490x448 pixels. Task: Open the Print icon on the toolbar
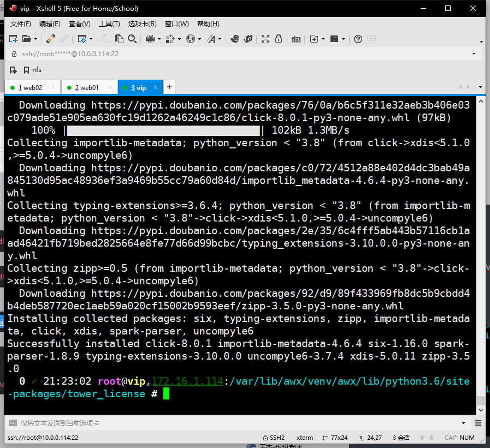(x=151, y=39)
